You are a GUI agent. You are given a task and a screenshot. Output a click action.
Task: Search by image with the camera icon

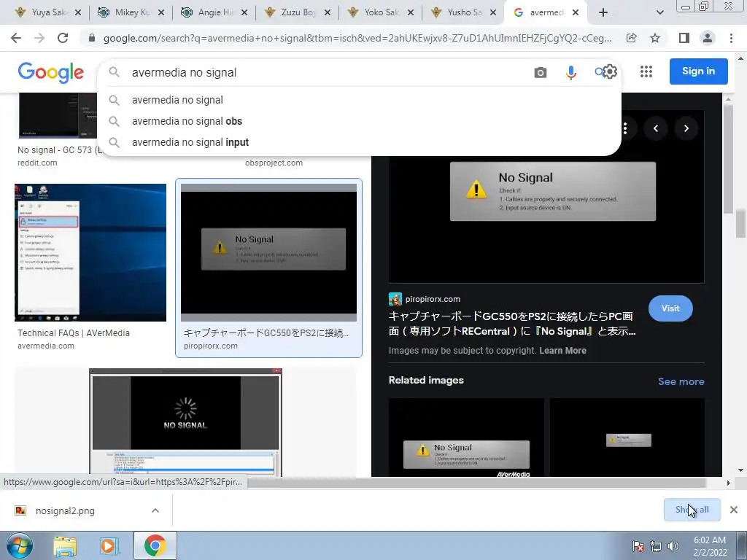pos(541,72)
